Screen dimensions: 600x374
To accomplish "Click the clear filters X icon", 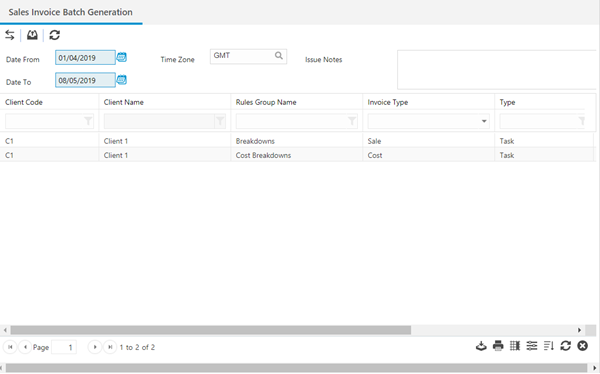I will [x=582, y=346].
